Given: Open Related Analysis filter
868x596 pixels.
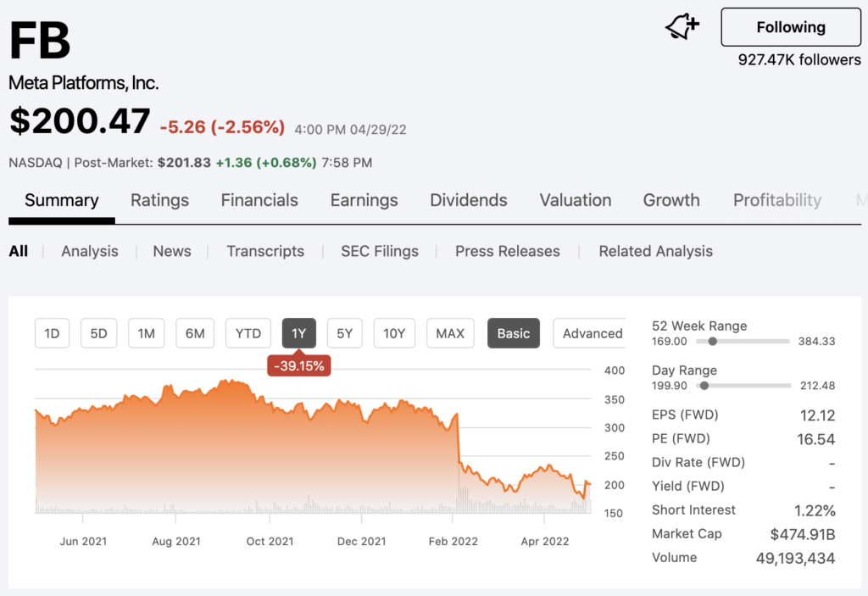Looking at the screenshot, I should [x=655, y=252].
